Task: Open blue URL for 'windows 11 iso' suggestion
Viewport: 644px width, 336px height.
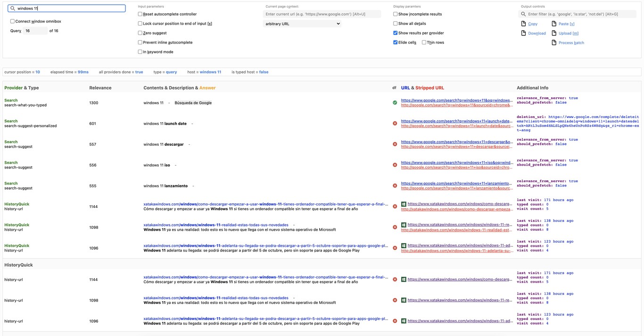Action: [457, 162]
